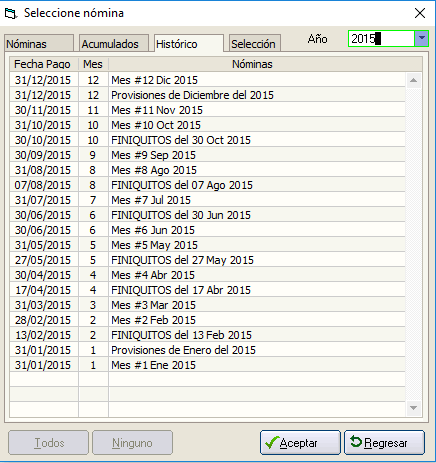Go to the Selección tab
The image size is (436, 463).
[x=255, y=43]
